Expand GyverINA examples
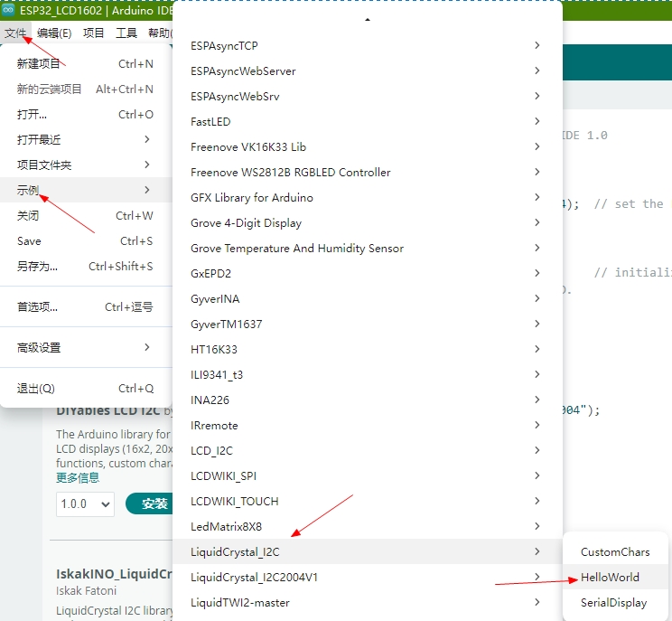Viewport: 672px width, 621px height. (x=368, y=299)
